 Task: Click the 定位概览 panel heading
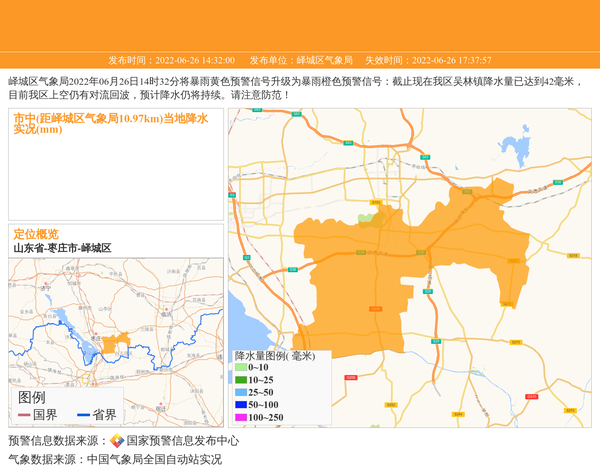coord(36,234)
